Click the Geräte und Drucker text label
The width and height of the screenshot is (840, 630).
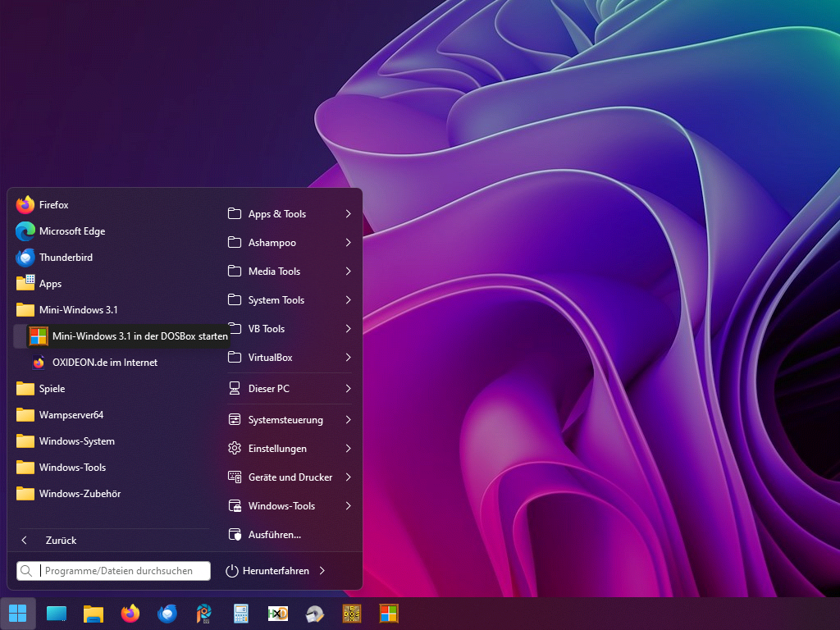pos(290,477)
